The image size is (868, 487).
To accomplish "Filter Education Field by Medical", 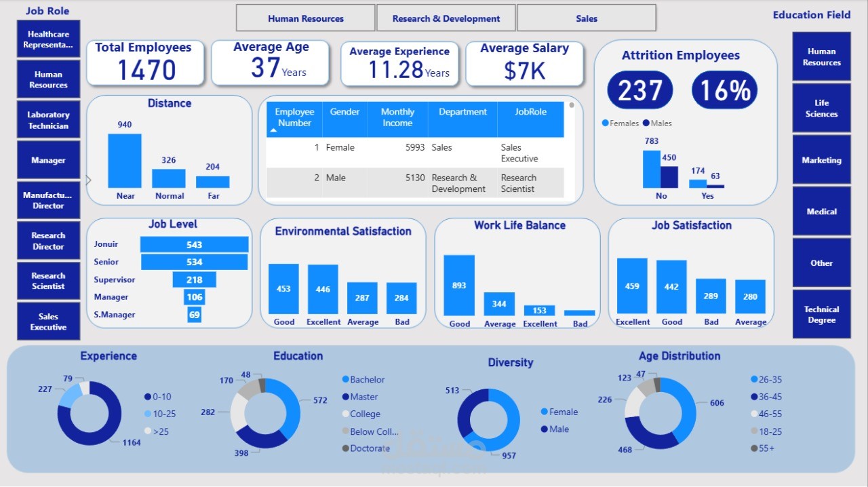I will (x=821, y=211).
